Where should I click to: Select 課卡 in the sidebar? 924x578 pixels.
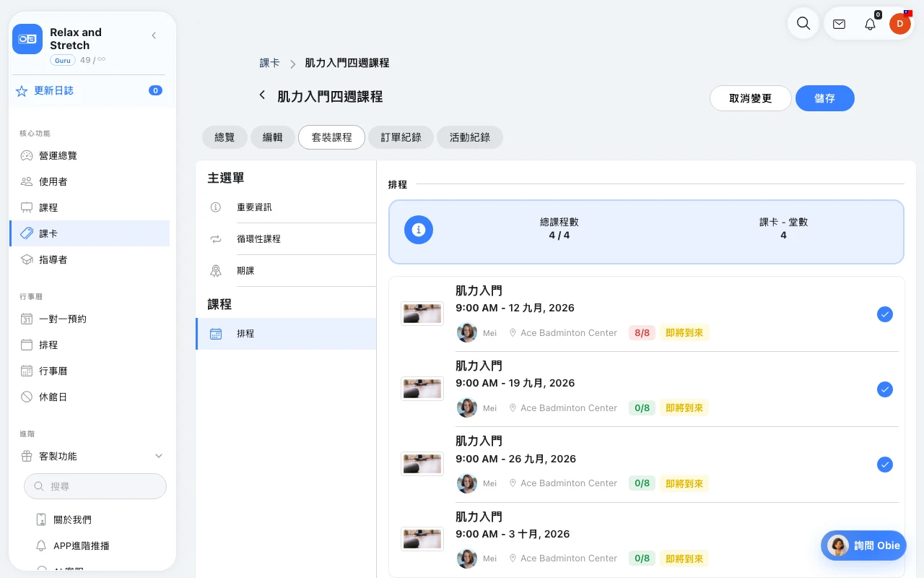click(x=90, y=233)
